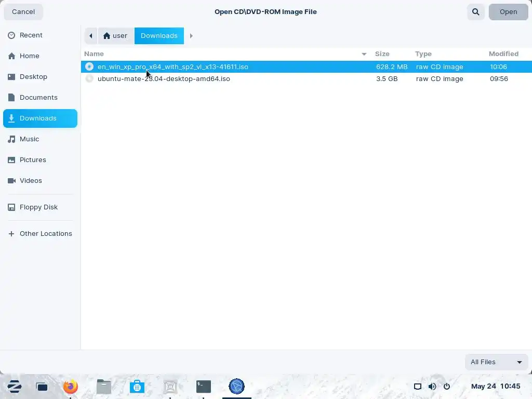The image size is (532, 399).
Task: Open the May 24 10:45 clock calendar
Action: [x=496, y=386]
